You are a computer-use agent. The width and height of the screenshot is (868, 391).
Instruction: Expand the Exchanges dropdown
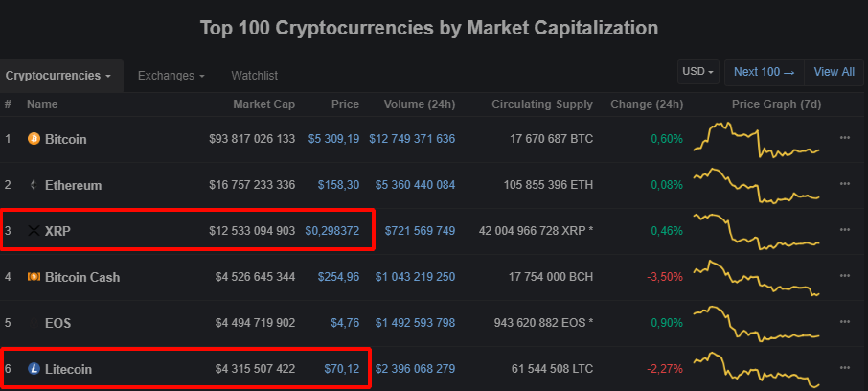[x=171, y=76]
